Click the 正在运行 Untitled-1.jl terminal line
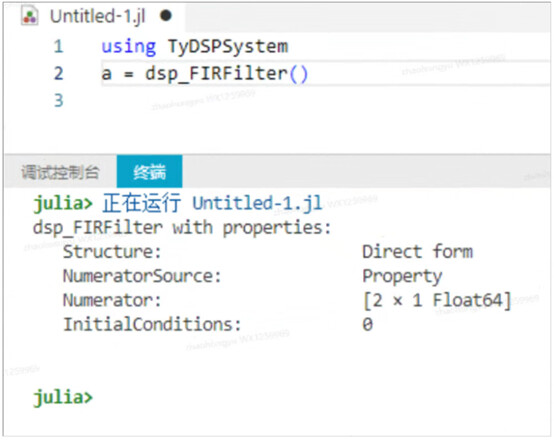The image size is (554, 443). [x=213, y=204]
